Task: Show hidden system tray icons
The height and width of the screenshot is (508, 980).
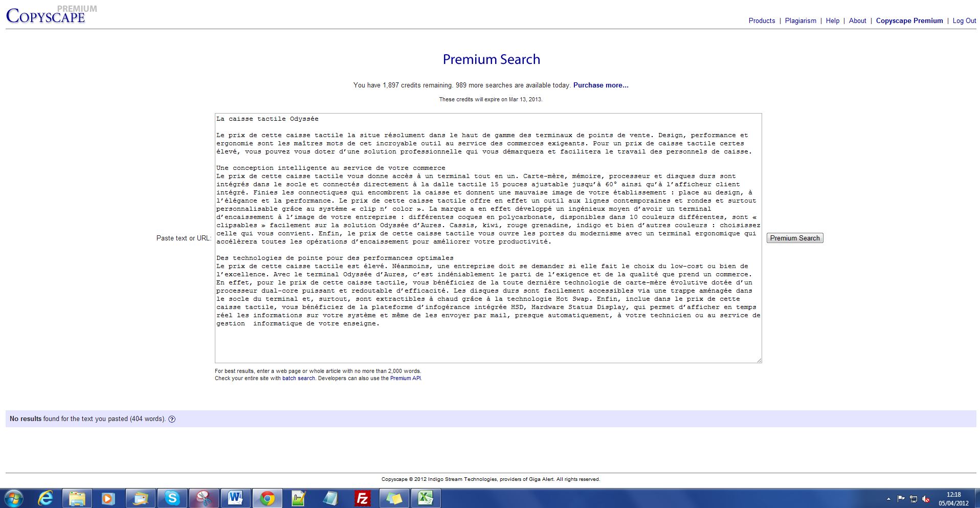Action: coord(888,498)
